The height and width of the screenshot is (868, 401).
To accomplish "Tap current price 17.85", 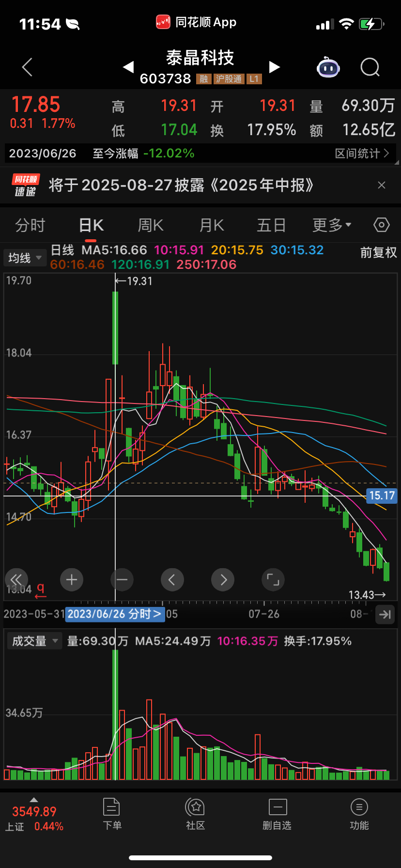I will pyautogui.click(x=35, y=105).
